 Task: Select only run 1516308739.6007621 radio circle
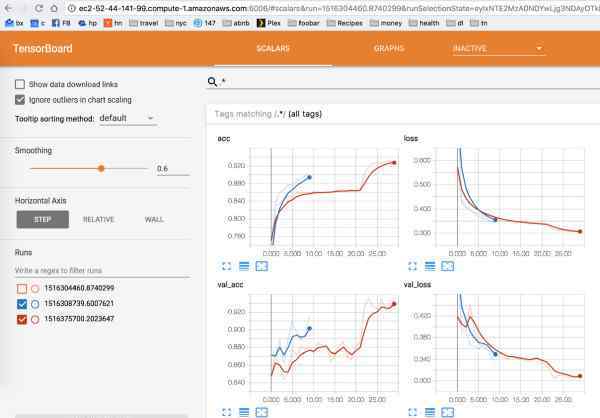35,304
